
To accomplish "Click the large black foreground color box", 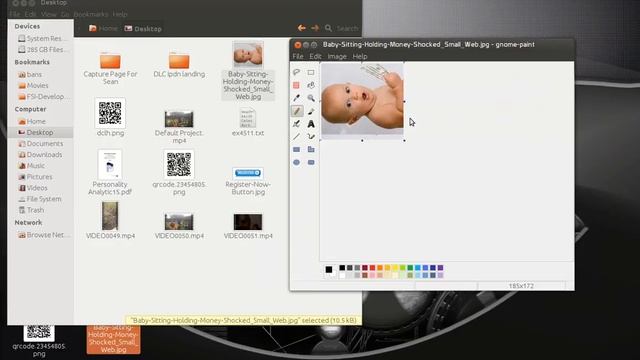I will [329, 269].
